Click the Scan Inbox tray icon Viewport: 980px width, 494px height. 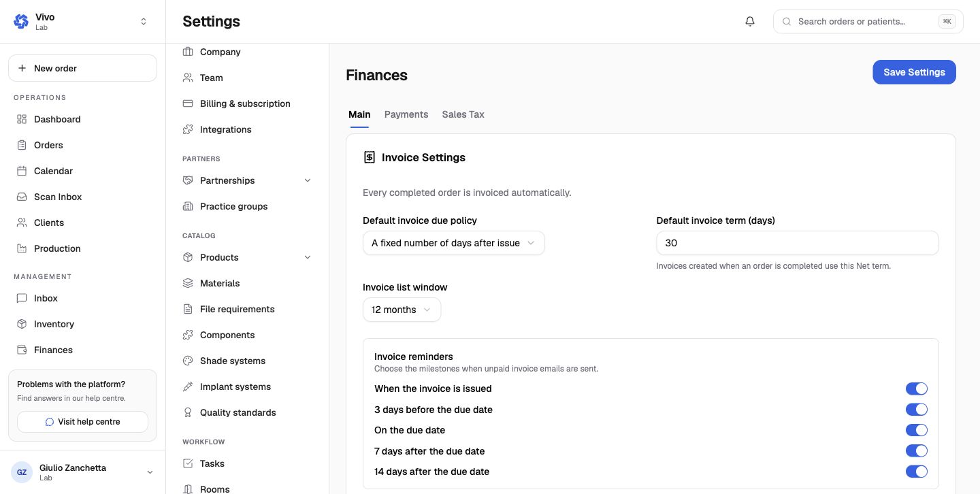click(22, 197)
